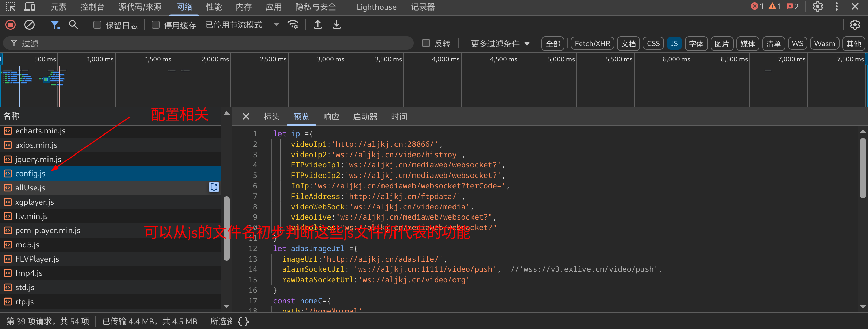The height and width of the screenshot is (329, 868).
Task: Switch to the 控制台 panel tab
Action: point(92,7)
